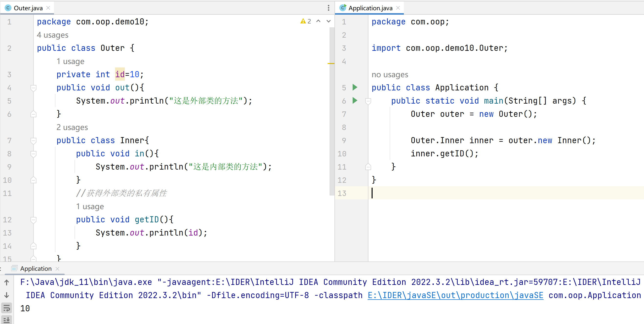Image resolution: width=644 pixels, height=324 pixels.
Task: Toggle scroll to end in console
Action: (x=7, y=320)
